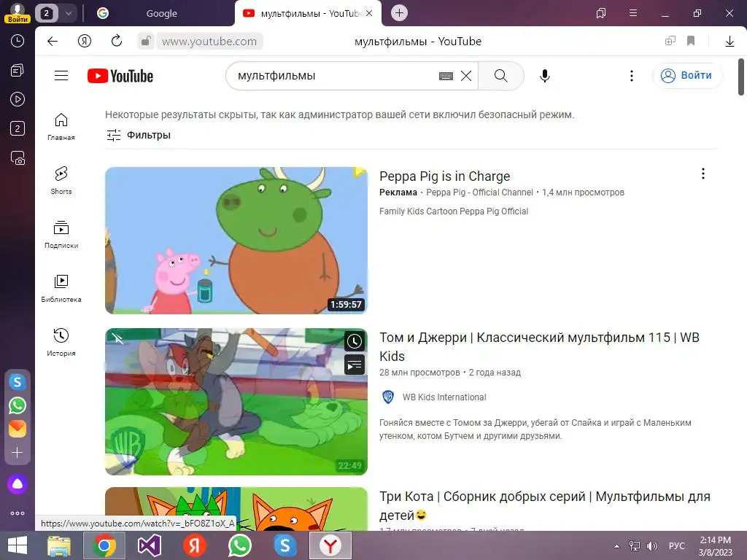
Task: Open the Фильтры filter options
Action: tap(138, 135)
